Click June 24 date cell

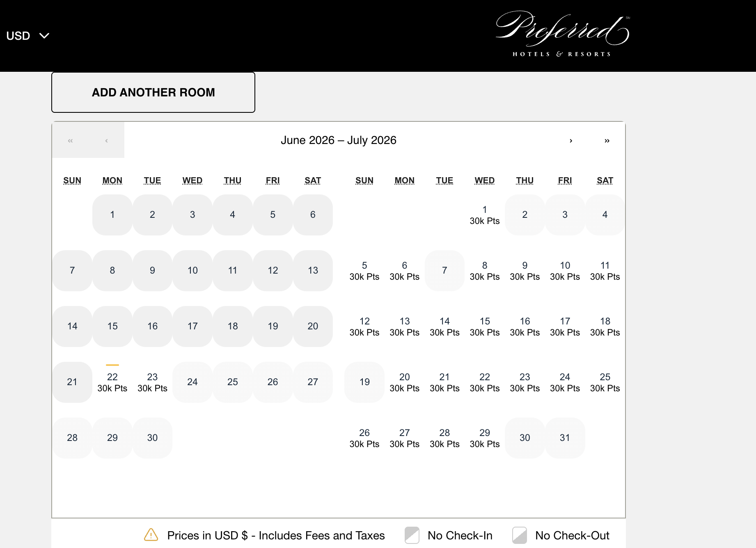192,382
